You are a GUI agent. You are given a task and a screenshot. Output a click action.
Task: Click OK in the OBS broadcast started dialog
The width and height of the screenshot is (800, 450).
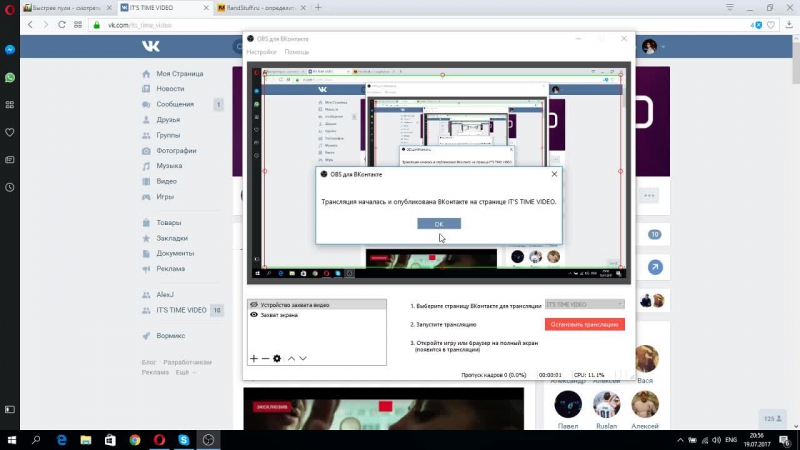(x=439, y=223)
